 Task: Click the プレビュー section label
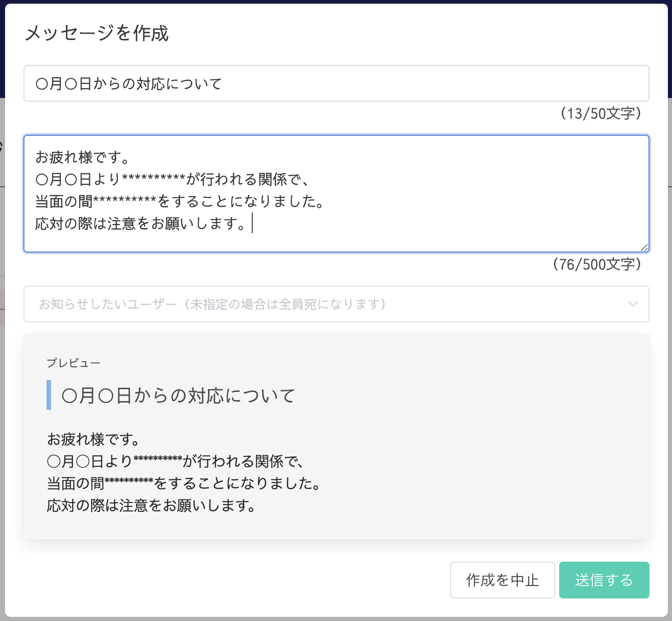point(74,363)
